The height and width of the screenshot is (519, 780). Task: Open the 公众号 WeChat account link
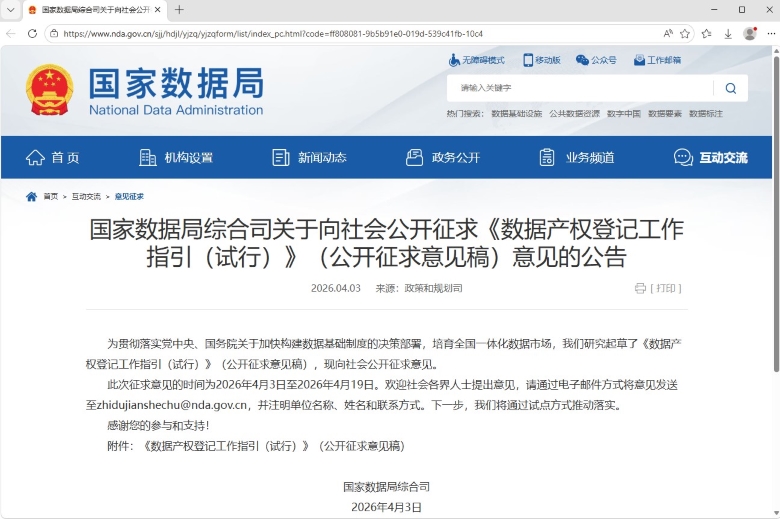[x=596, y=60]
